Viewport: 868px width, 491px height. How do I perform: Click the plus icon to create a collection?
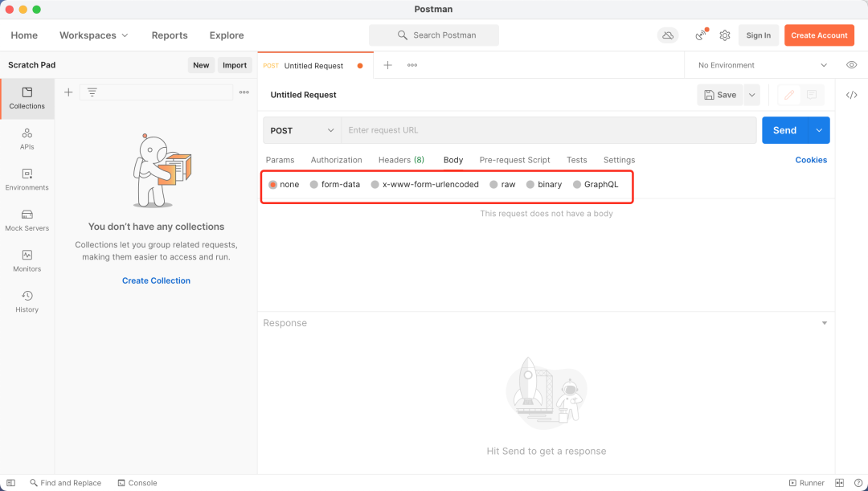[68, 92]
